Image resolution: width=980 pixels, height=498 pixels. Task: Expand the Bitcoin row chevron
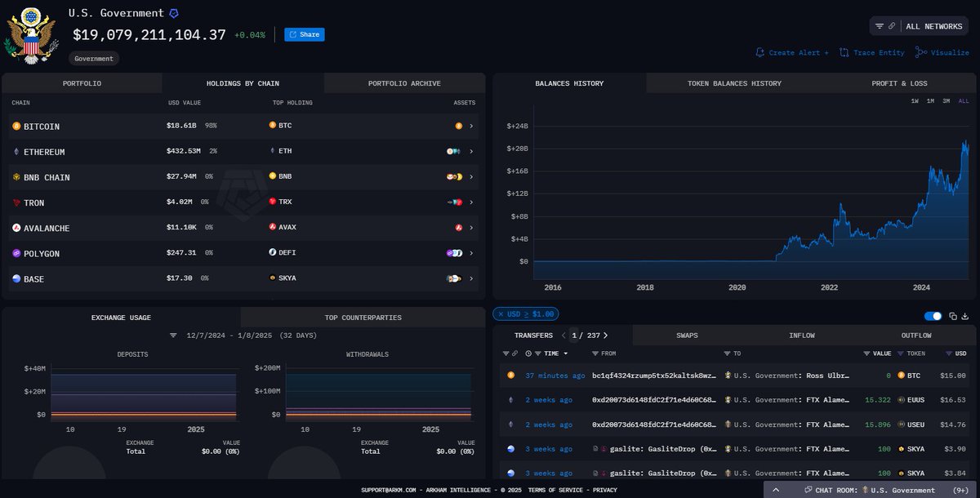[471, 127]
